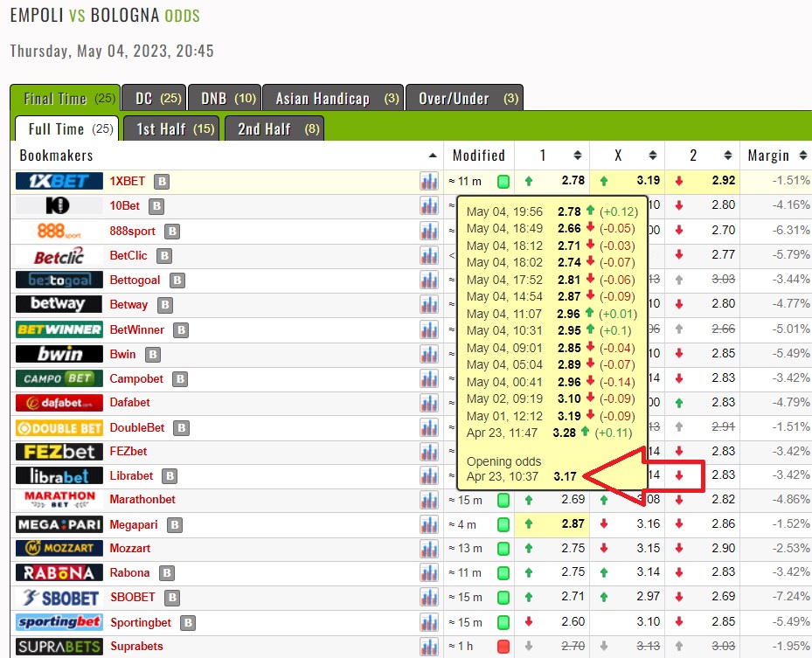
Task: Open the Marathonbet bookmaker link
Action: (x=142, y=500)
